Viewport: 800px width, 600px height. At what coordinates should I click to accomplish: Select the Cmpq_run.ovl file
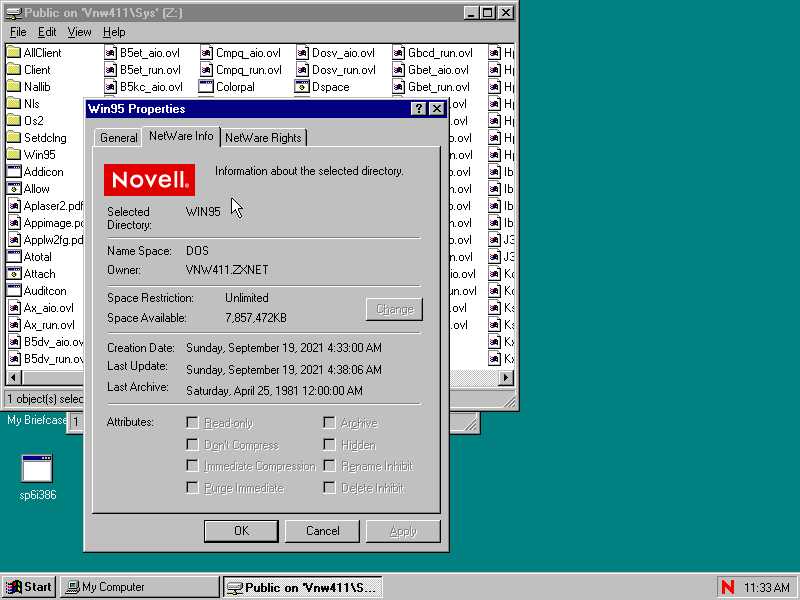241,70
